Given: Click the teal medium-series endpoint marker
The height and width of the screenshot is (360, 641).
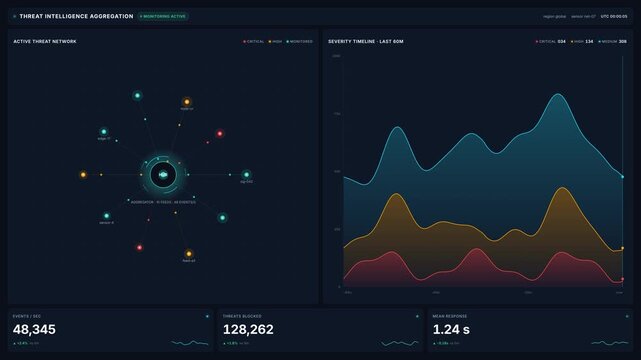Looking at the screenshot, I should point(623,177).
